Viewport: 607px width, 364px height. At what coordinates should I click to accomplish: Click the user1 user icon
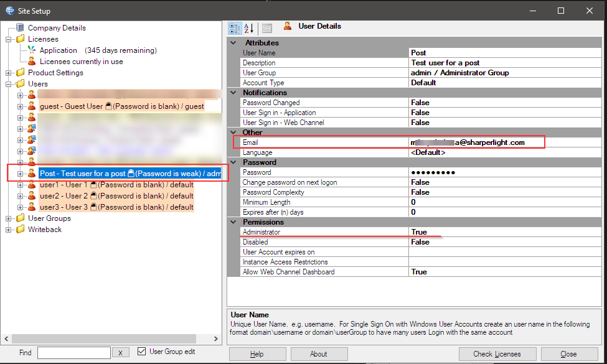point(32,185)
